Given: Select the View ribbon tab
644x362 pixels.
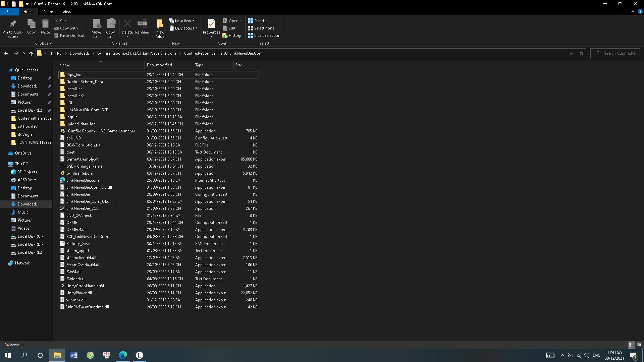Looking at the screenshot, I should [67, 11].
